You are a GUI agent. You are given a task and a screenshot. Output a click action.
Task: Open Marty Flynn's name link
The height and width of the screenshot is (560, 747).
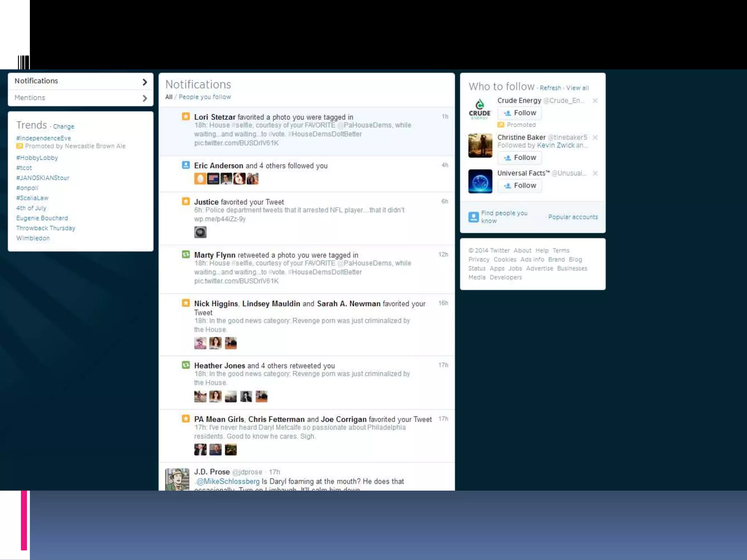pyautogui.click(x=214, y=255)
